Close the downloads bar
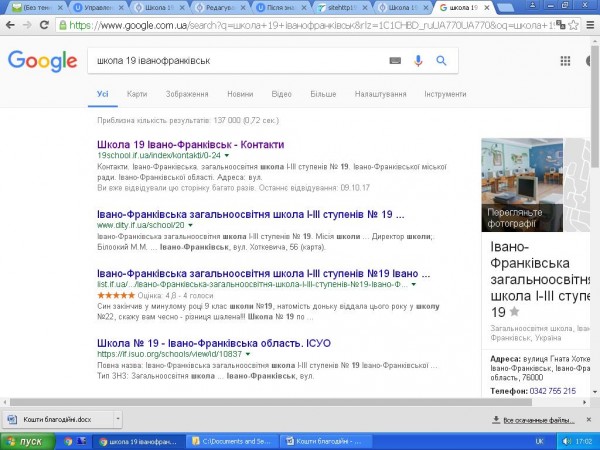Image resolution: width=600 pixels, height=450 pixels. (x=589, y=420)
